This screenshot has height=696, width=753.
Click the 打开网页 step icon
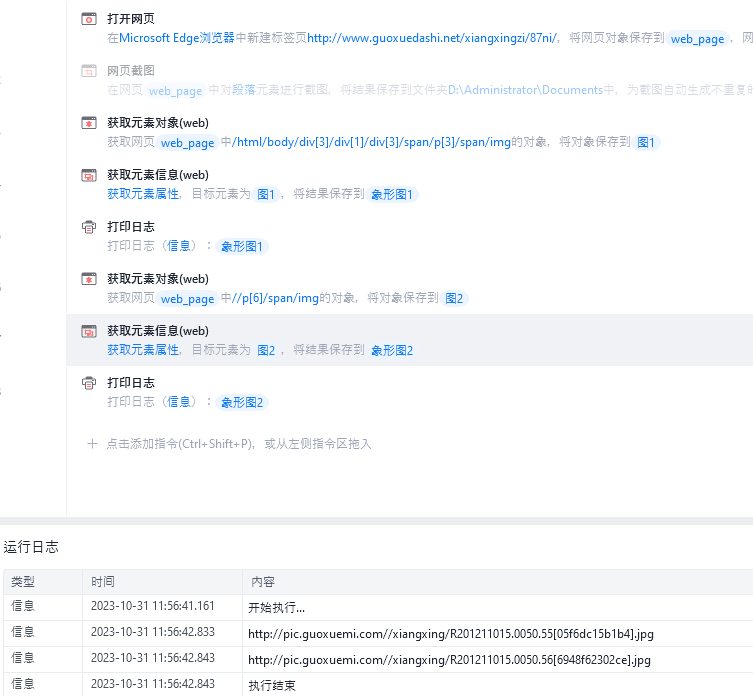[x=89, y=19]
